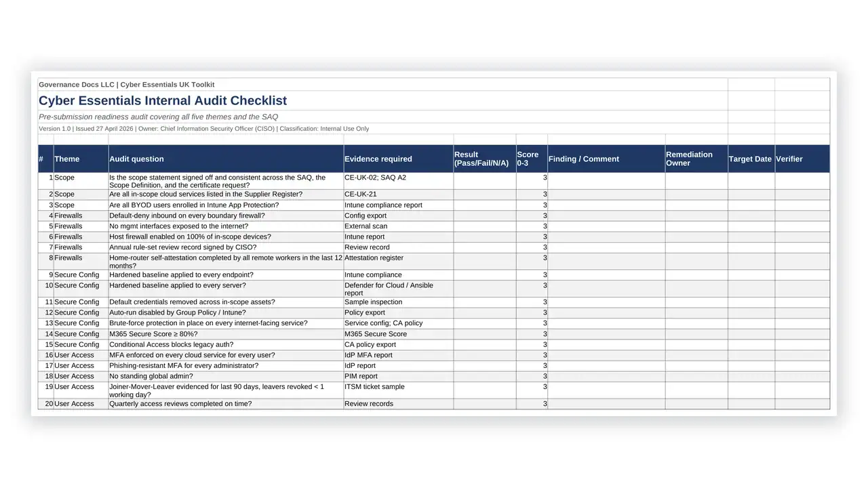The width and height of the screenshot is (868, 488).
Task: Click the 'Verifier' header
Action: 802,159
